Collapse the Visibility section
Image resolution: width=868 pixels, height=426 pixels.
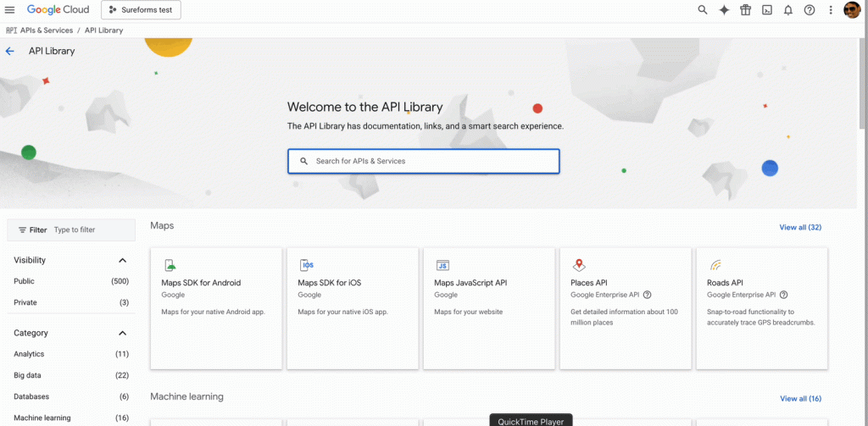[x=122, y=260]
